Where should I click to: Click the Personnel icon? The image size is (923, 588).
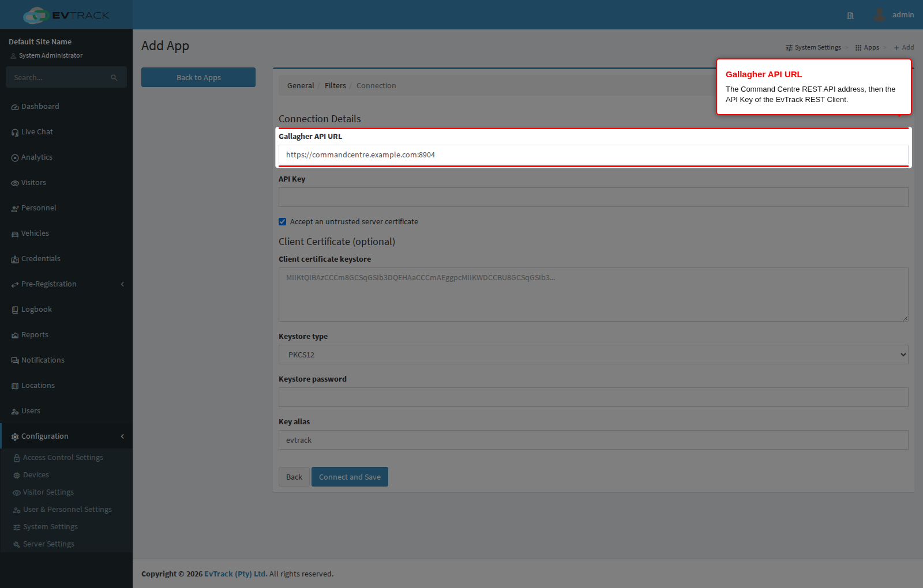click(15, 209)
